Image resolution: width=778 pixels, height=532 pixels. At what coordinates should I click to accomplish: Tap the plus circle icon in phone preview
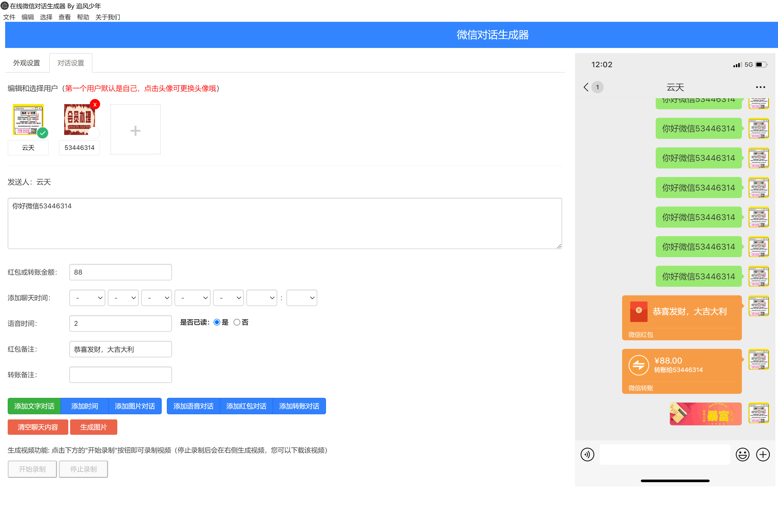(763, 454)
